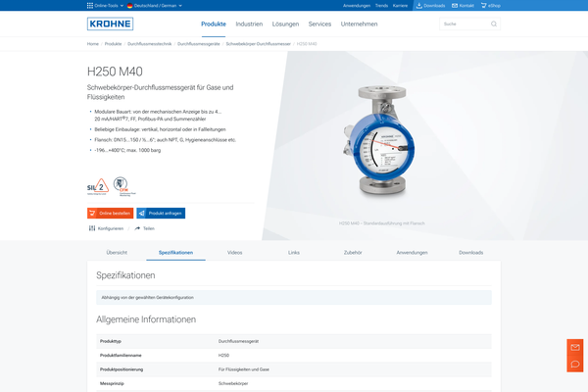
Task: Click the Messprinzip row label
Action: click(x=112, y=383)
